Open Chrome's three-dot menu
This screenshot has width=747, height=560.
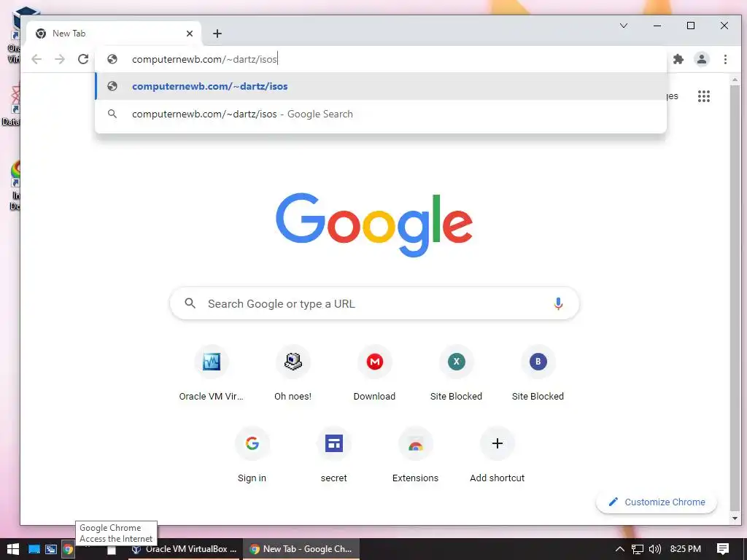[x=726, y=59]
